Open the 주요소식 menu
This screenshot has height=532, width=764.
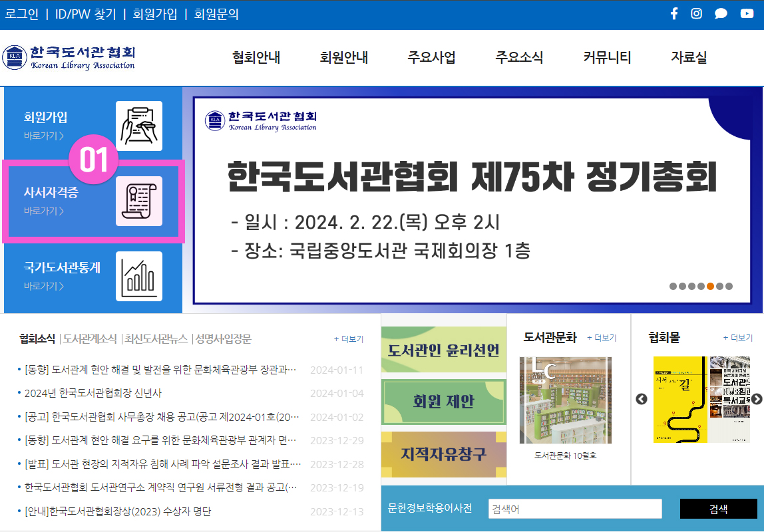pos(519,57)
